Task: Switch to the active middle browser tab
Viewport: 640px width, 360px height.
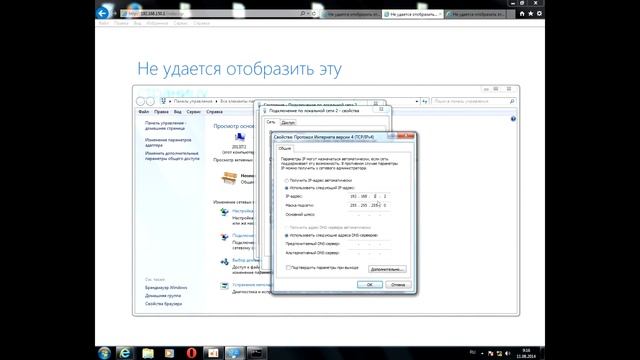Action: (x=413, y=14)
